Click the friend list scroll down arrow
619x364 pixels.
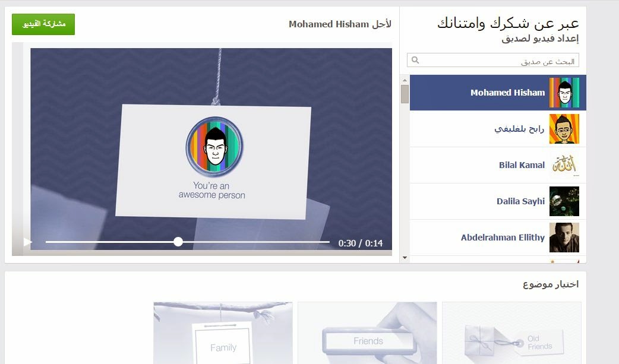tap(405, 258)
